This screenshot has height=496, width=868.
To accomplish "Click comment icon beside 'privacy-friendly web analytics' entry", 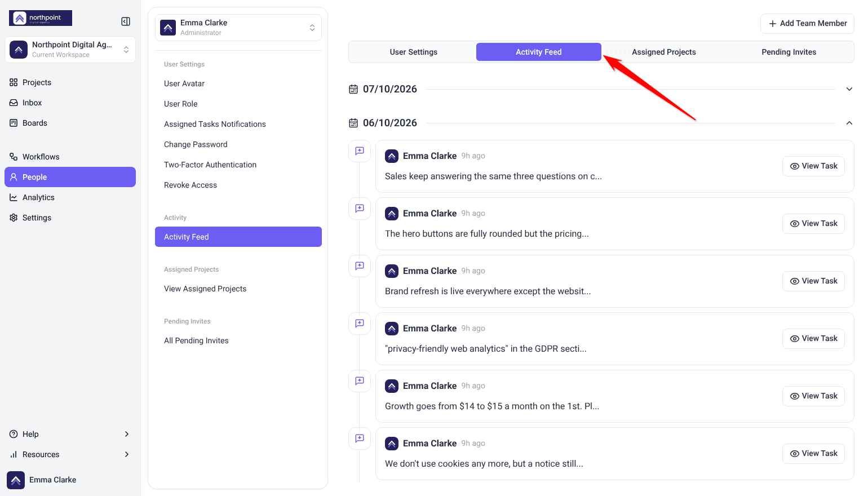I will 360,324.
